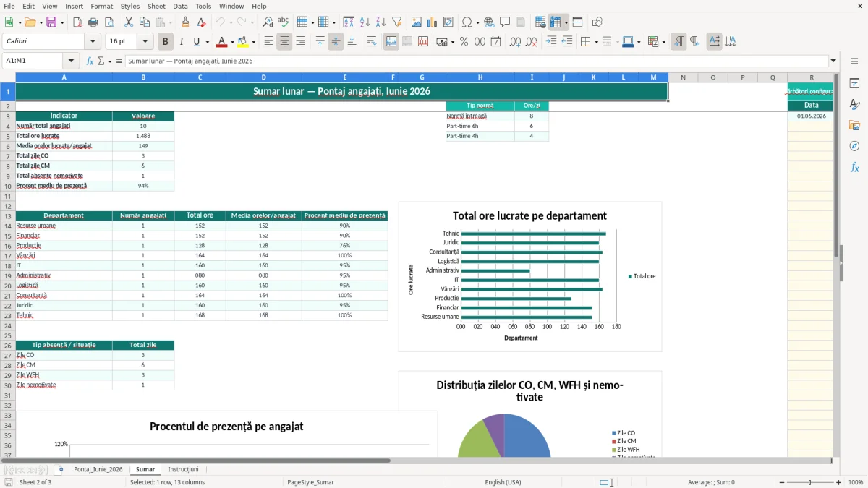The width and height of the screenshot is (868, 488).
Task: Adjust the zoom slider handle
Action: pyautogui.click(x=810, y=482)
